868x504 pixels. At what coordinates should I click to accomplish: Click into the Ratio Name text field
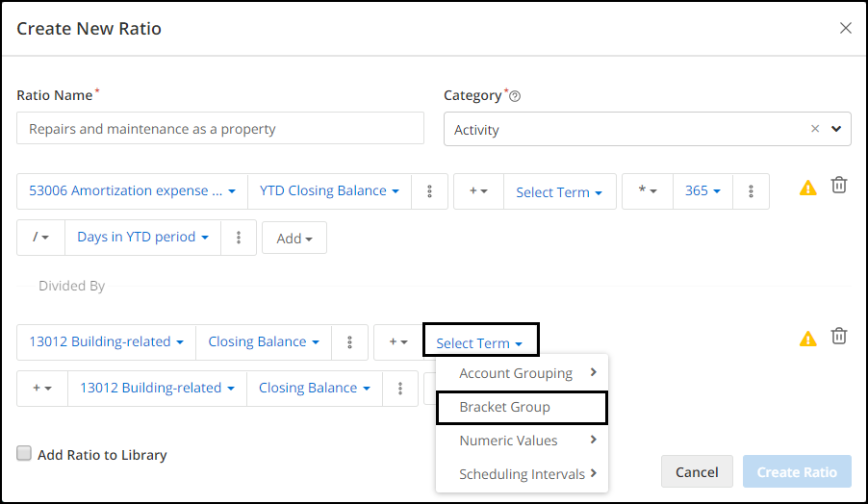(220, 128)
